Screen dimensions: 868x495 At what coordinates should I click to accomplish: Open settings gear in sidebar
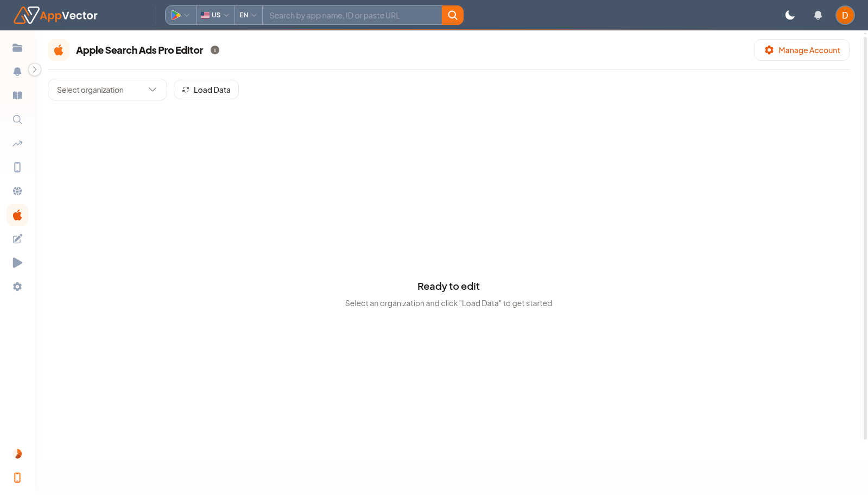(17, 287)
